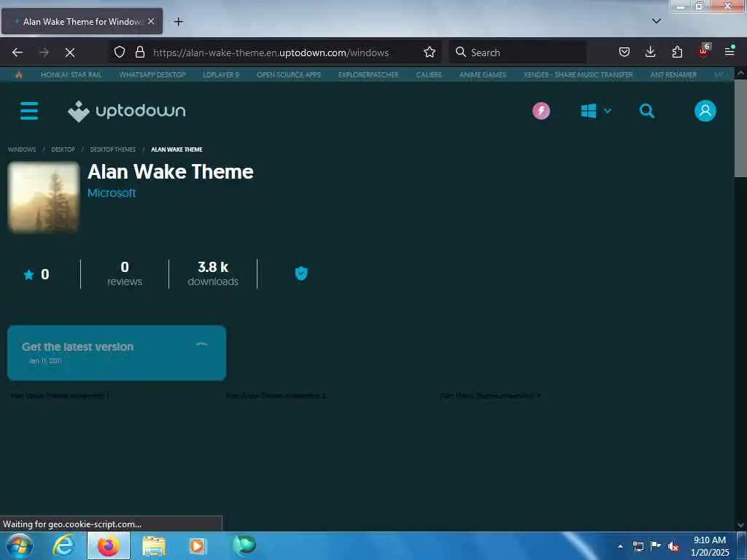Click the 3.8 k downloads stat

(213, 273)
